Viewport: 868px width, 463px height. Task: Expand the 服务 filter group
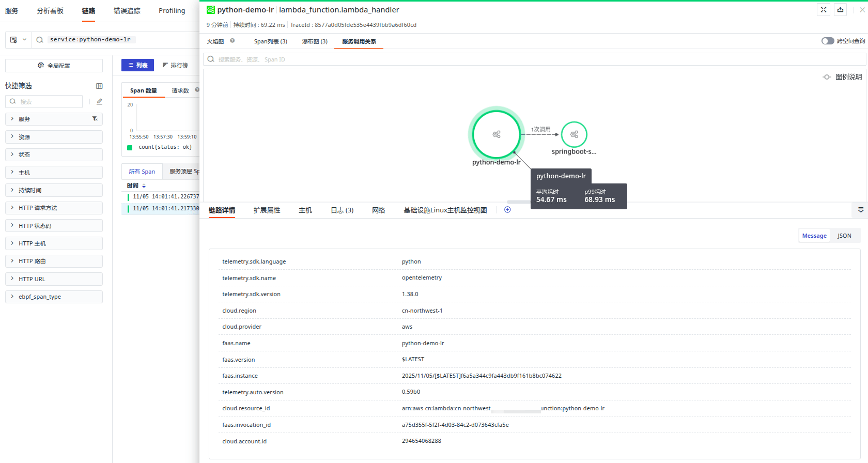click(54, 119)
